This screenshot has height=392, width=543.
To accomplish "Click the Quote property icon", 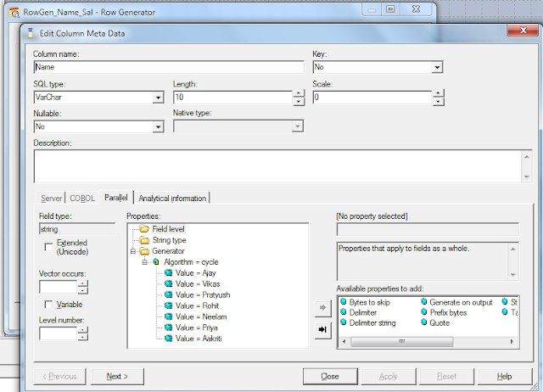I will (424, 322).
